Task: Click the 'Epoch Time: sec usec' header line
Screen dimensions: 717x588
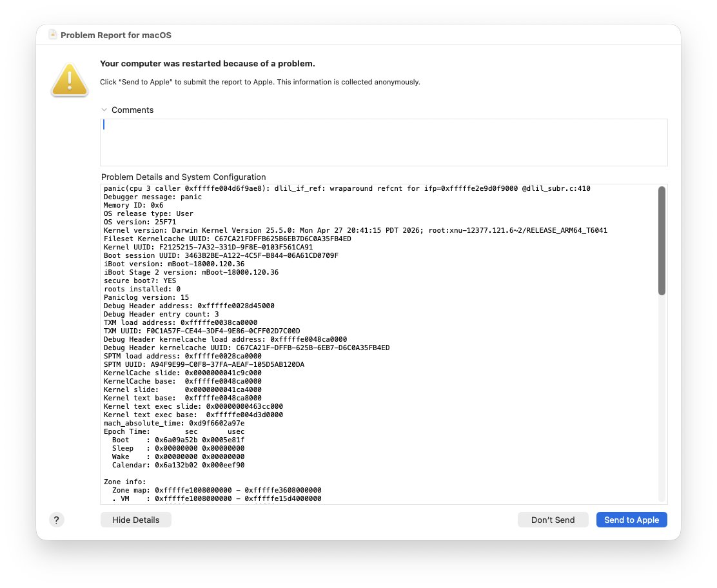Action: pos(173,431)
